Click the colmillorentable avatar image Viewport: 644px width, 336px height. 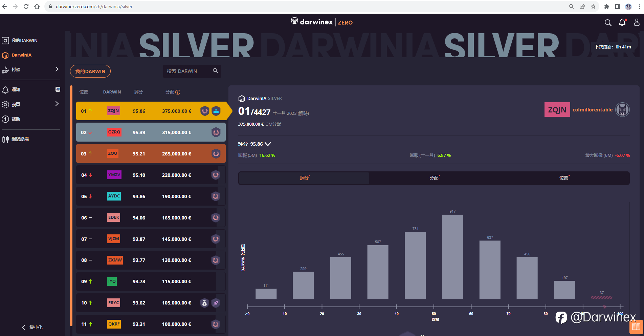(x=622, y=110)
